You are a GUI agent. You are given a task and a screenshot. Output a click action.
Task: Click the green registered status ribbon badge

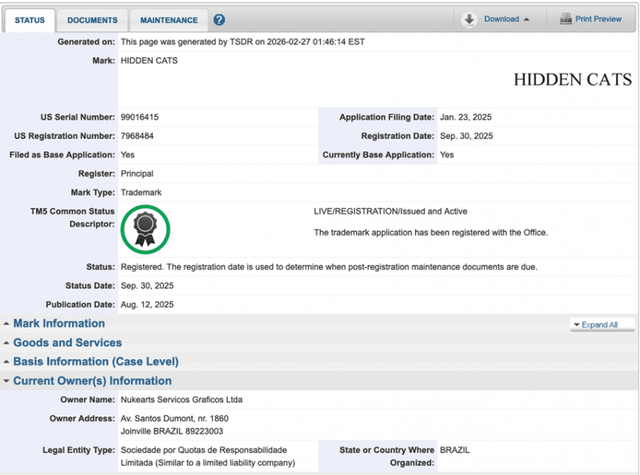pos(145,229)
